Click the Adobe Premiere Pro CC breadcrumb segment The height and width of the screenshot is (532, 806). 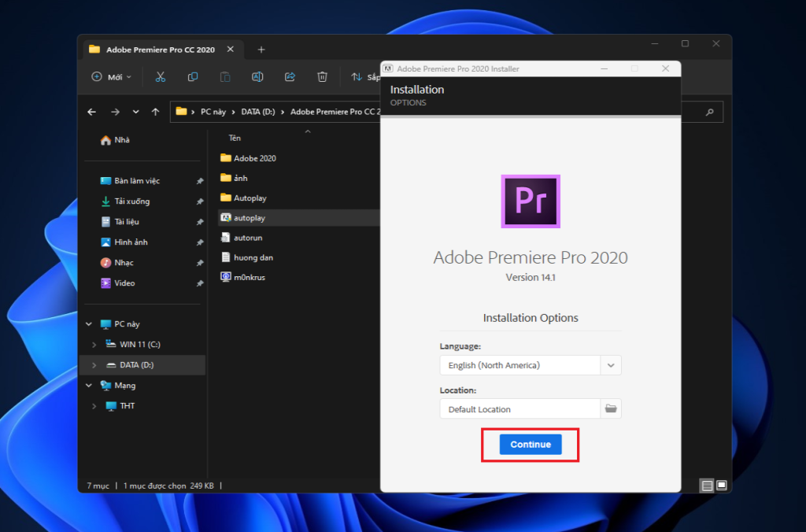[x=335, y=112]
